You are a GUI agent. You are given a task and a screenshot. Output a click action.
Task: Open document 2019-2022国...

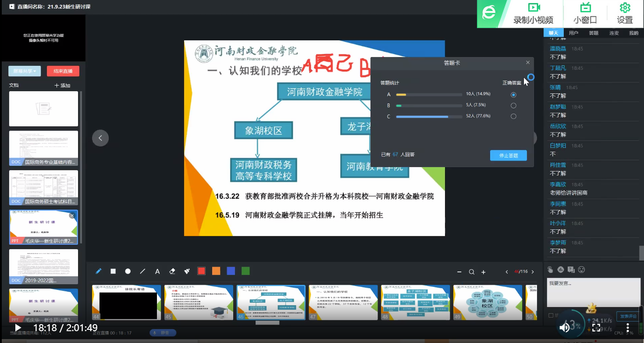[44, 267]
